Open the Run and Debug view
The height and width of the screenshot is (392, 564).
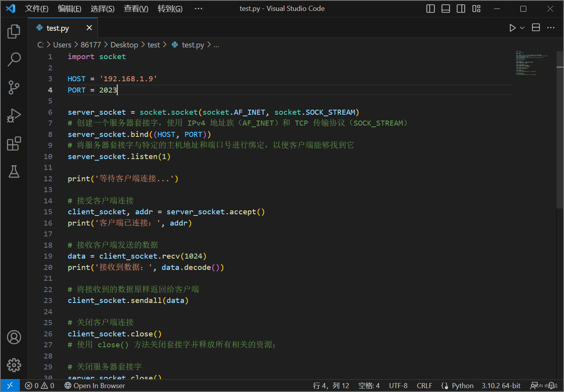coord(14,115)
